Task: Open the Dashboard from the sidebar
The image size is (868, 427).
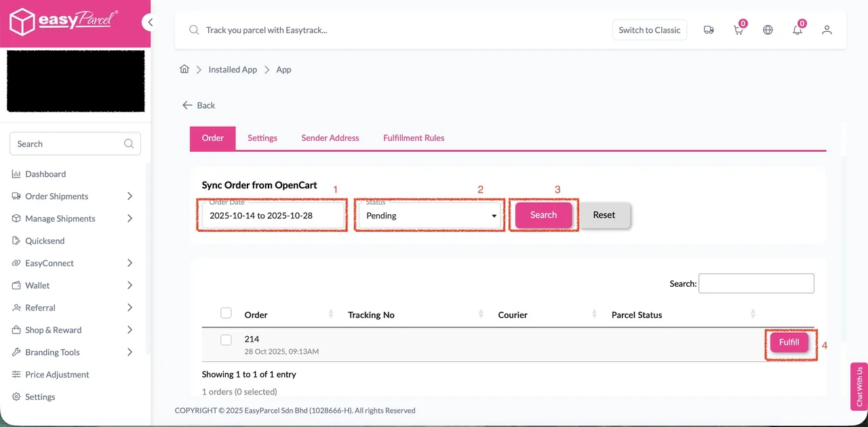Action: [x=45, y=174]
